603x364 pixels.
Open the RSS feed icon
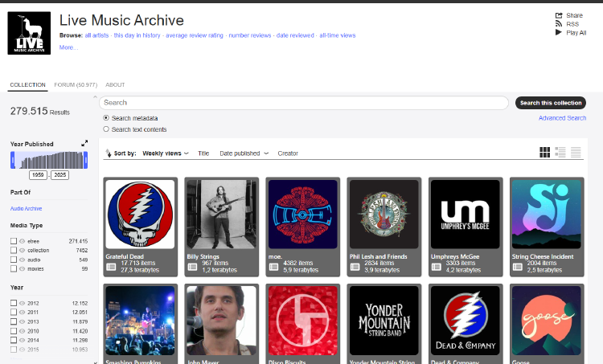coord(559,24)
